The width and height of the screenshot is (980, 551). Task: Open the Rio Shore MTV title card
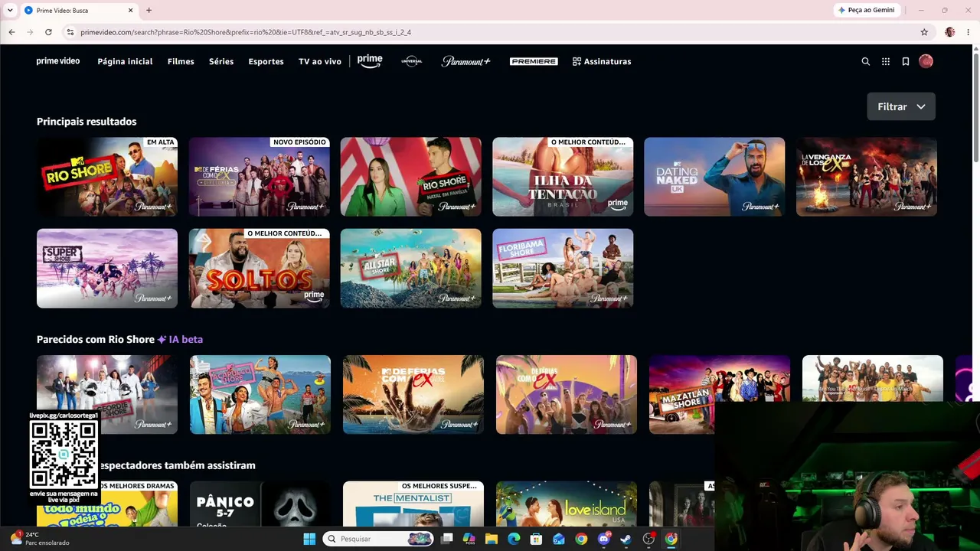[107, 177]
